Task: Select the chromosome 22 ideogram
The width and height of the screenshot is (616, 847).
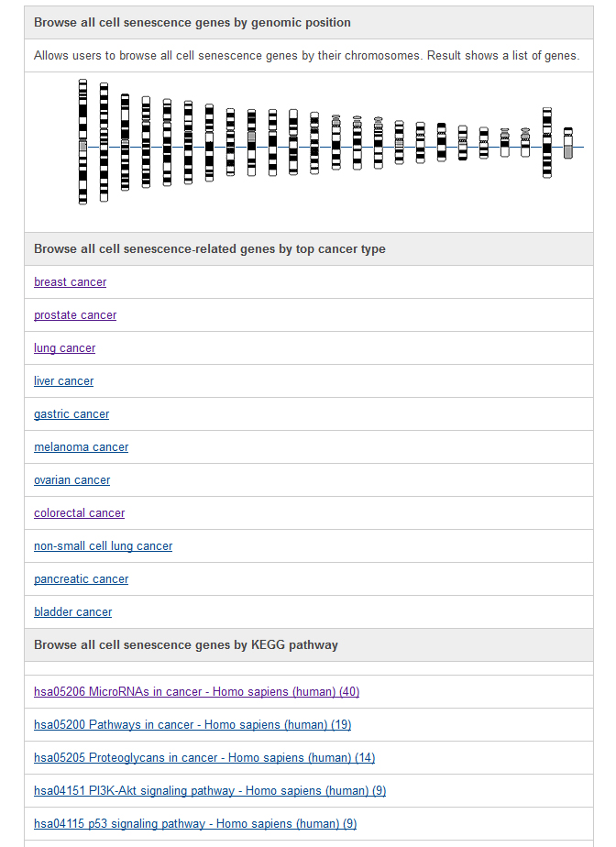Action: pyautogui.click(x=525, y=143)
